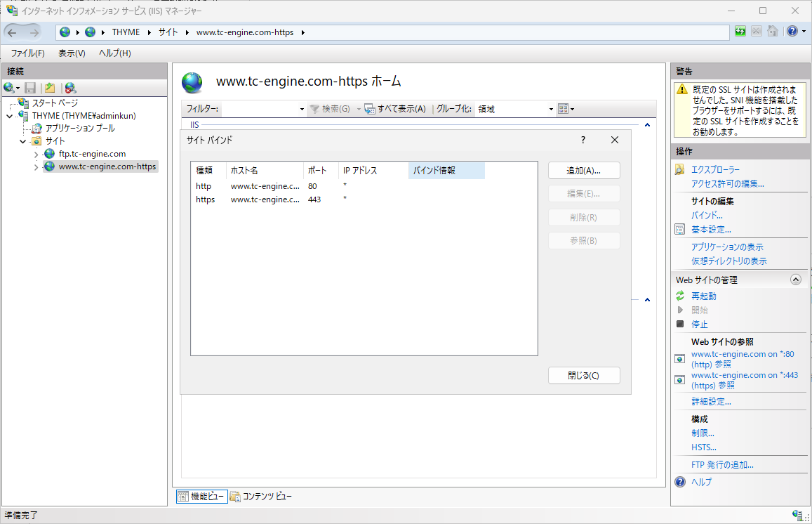812x524 pixels.
Task: Open the search options dropdown arrow next to 検索(G)
Action: 359,110
